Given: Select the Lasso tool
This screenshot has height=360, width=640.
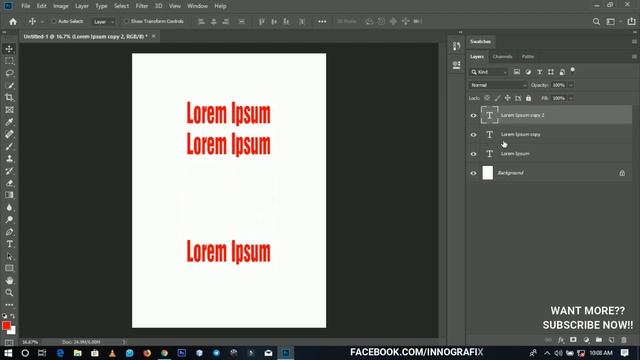Looking at the screenshot, I should tap(9, 73).
